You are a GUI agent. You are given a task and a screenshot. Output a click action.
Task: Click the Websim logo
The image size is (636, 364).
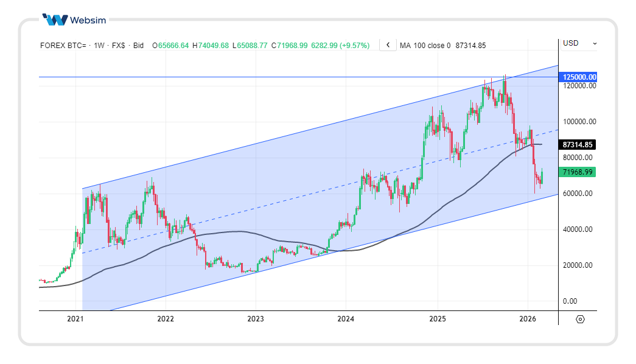tap(74, 20)
